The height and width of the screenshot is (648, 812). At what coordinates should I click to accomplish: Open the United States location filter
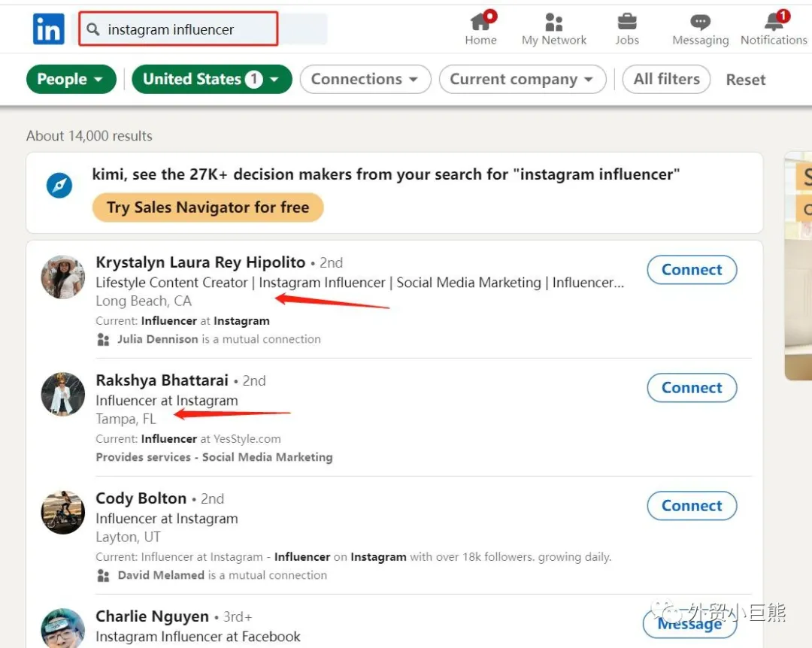tap(211, 80)
